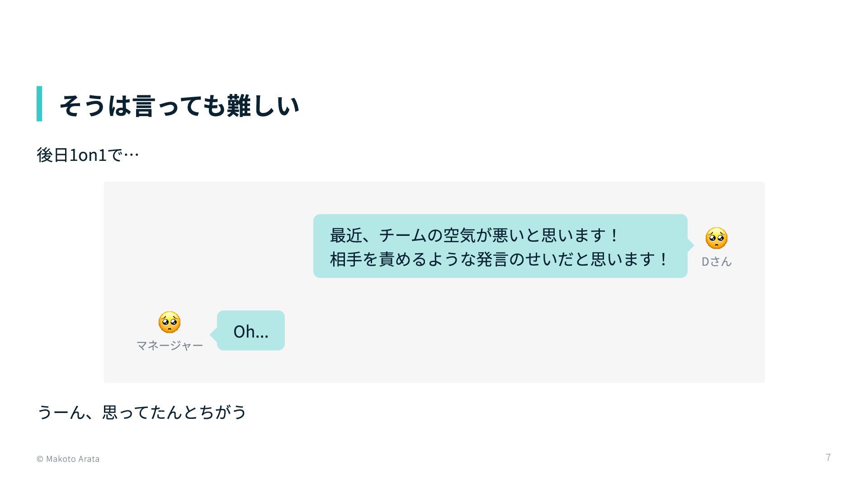Click the マネージャー name label
This screenshot has height=488, width=868.
pyautogui.click(x=170, y=346)
